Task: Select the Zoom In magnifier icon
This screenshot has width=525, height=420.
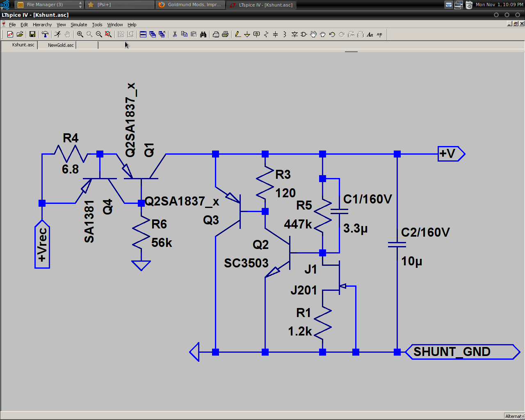Action: click(80, 34)
